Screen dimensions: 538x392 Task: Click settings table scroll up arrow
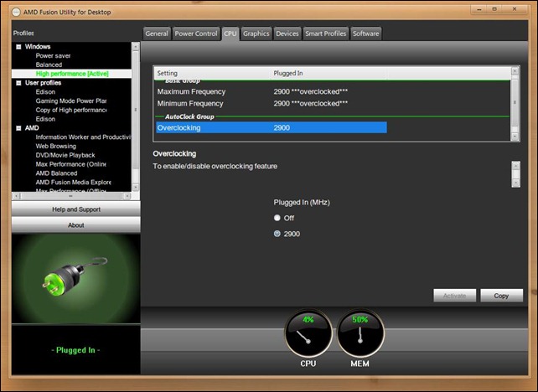515,71
